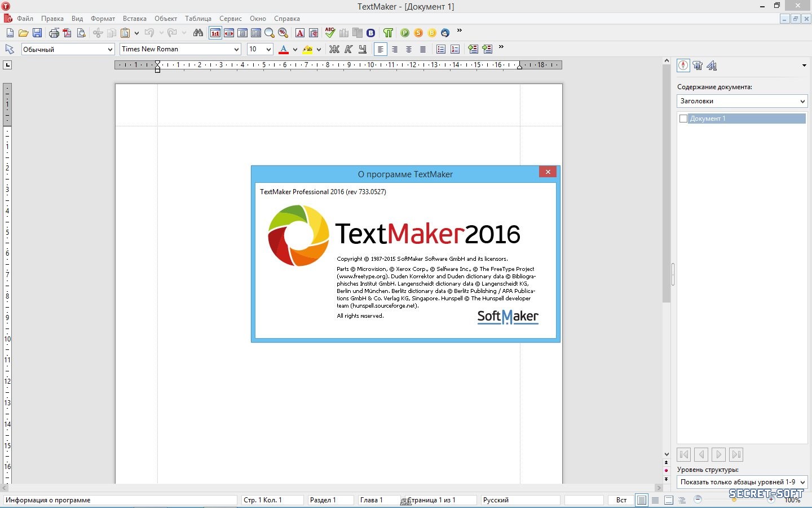Open print preview from the toolbar

point(81,33)
